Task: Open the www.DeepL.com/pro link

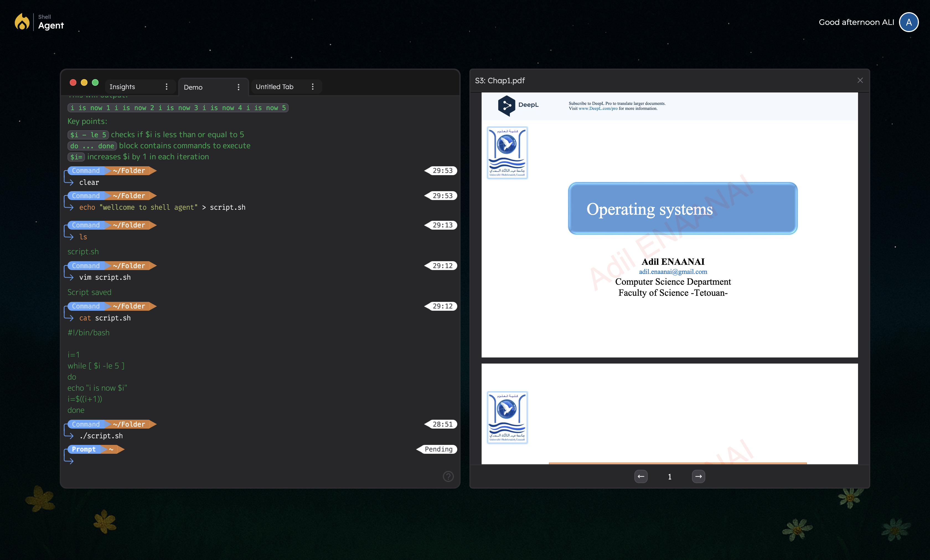Action: tap(598, 109)
